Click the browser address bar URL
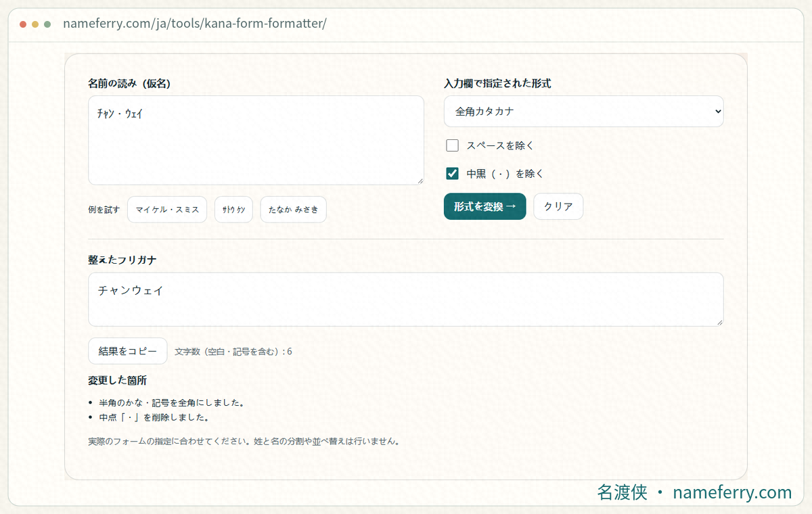The height and width of the screenshot is (514, 812). coord(195,24)
